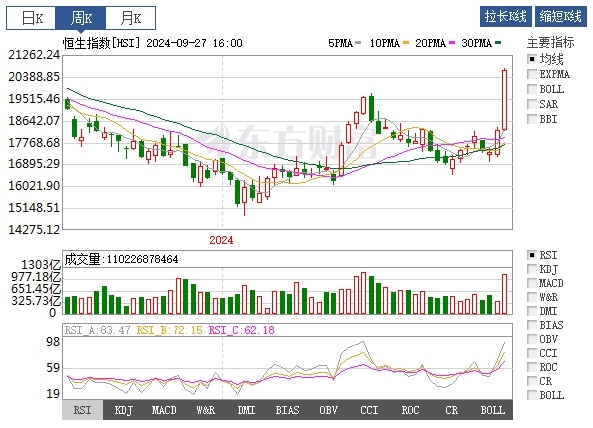Viewport: 593px width, 428px height.
Task: Enable the EXPMA indicator checkbox
Action: (x=532, y=74)
